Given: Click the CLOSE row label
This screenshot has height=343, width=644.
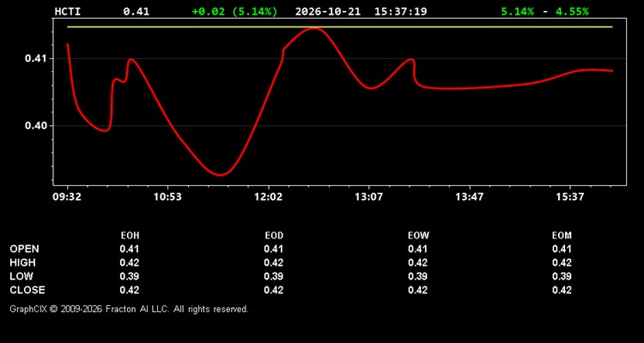Looking at the screenshot, I should click(27, 290).
